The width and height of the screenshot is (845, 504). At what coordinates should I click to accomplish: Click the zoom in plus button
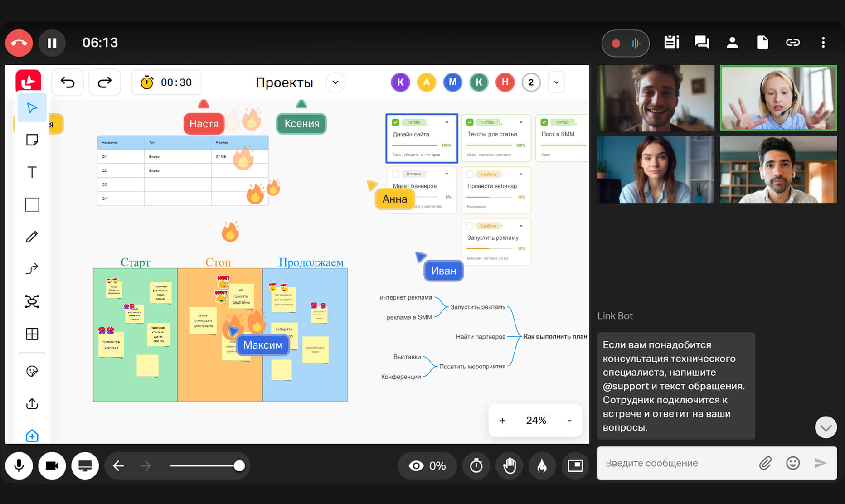coord(502,421)
